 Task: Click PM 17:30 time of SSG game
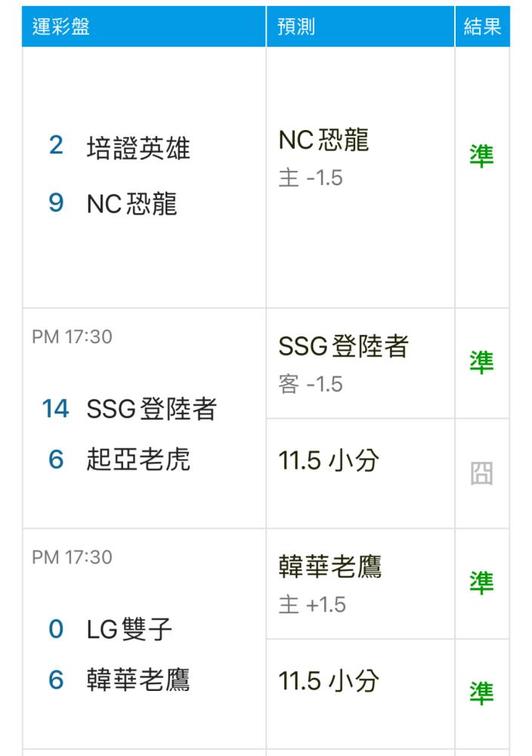tap(73, 336)
